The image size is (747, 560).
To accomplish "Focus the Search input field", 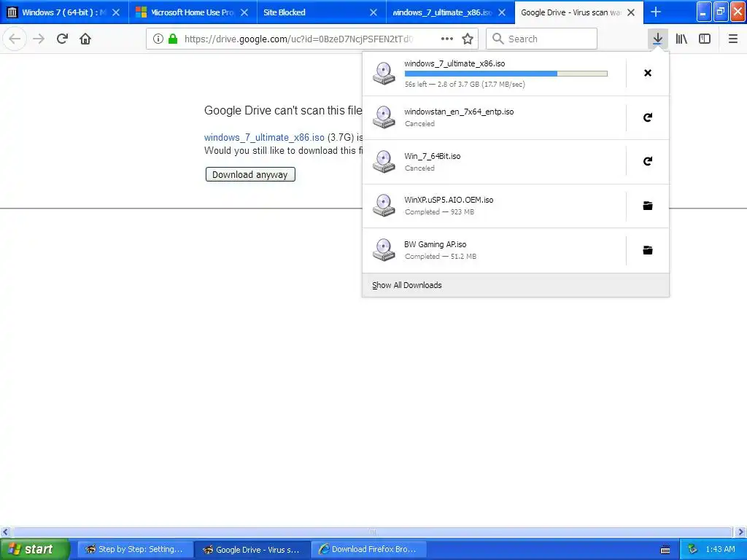I will 542,39.
